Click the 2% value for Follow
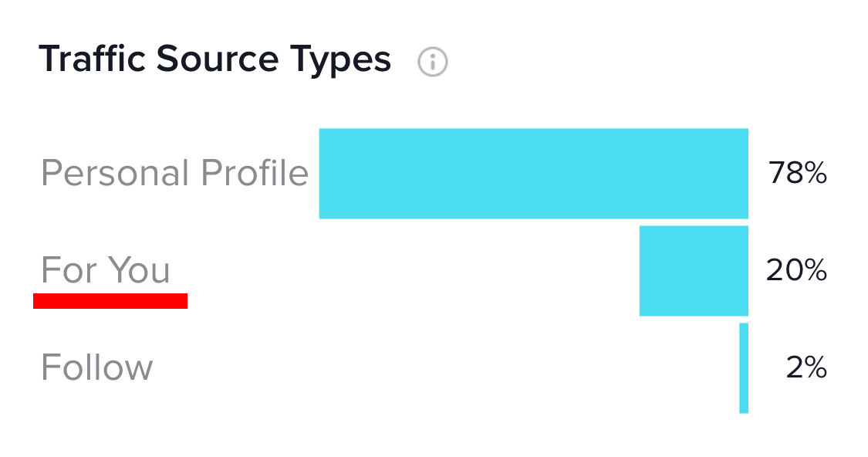Image resolution: width=868 pixels, height=457 pixels. pos(806,368)
